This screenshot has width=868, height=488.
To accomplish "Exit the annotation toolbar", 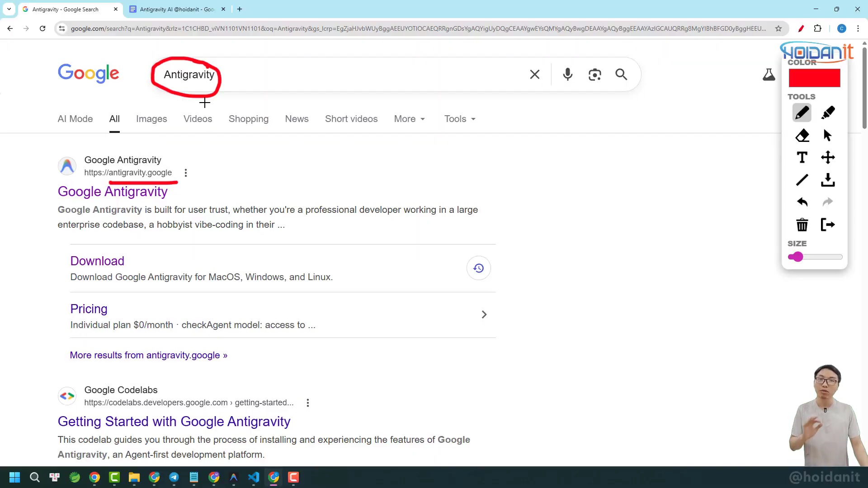I will pos(828,225).
